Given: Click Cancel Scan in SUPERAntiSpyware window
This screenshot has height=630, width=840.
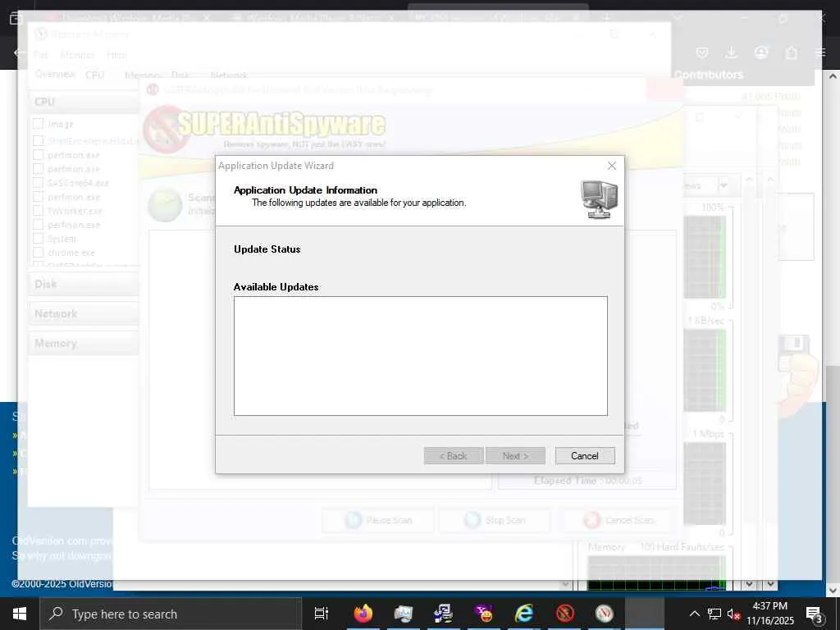Looking at the screenshot, I should click(x=617, y=520).
